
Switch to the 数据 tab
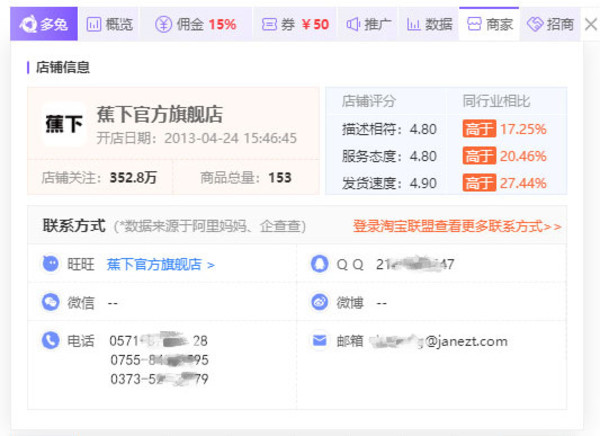(429, 24)
